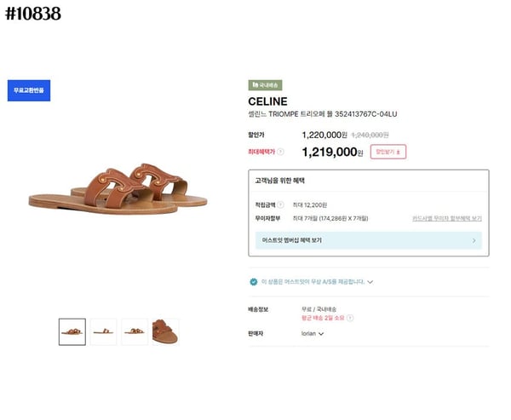
Task: Click the CELINE brand name
Action: (267, 101)
